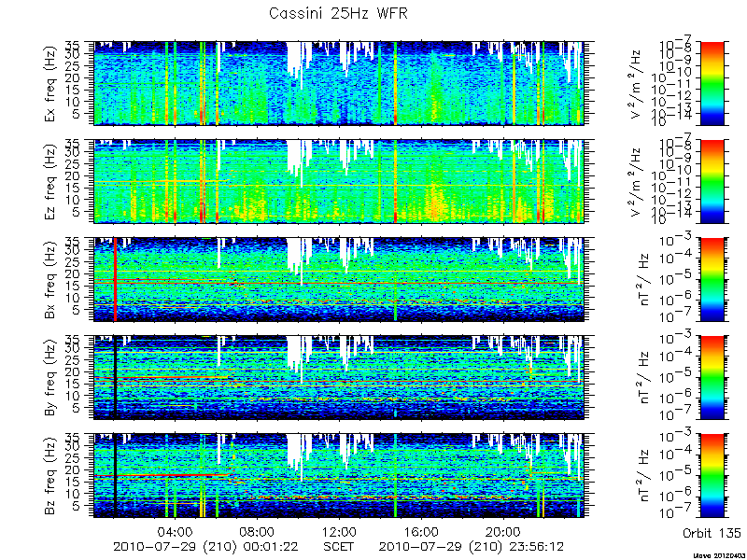Image resolution: width=747 pixels, height=560 pixels.
Task: Click the 08:00 time axis label
Action: tap(258, 532)
